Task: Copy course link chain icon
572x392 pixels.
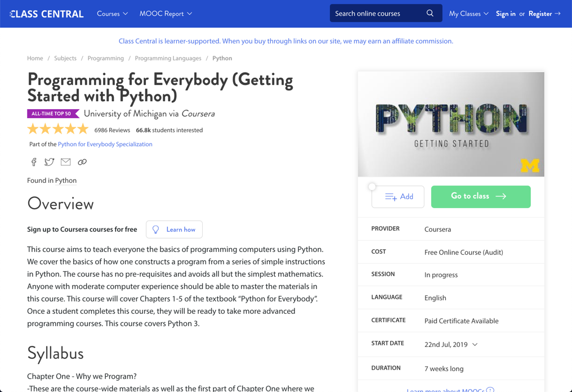Action: pyautogui.click(x=82, y=162)
